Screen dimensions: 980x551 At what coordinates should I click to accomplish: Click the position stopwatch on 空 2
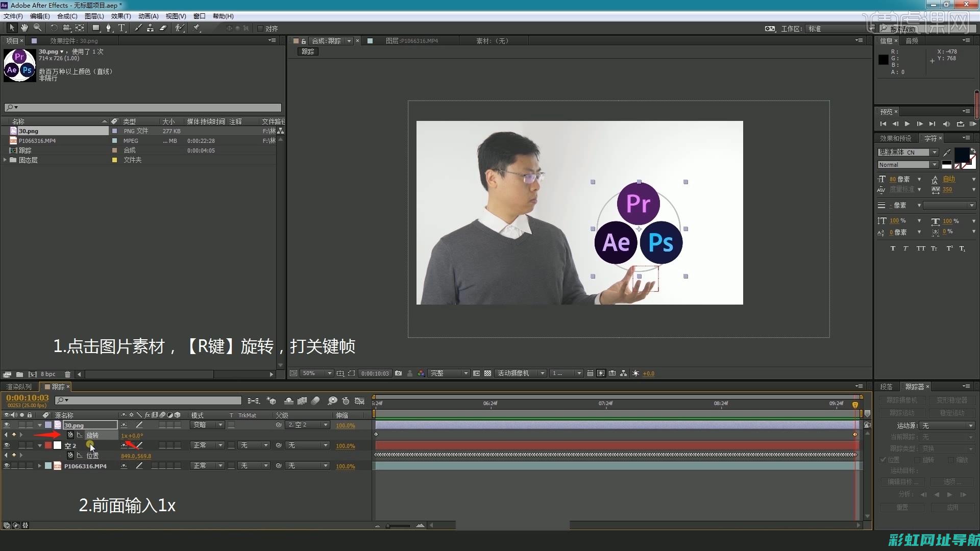[x=70, y=456]
